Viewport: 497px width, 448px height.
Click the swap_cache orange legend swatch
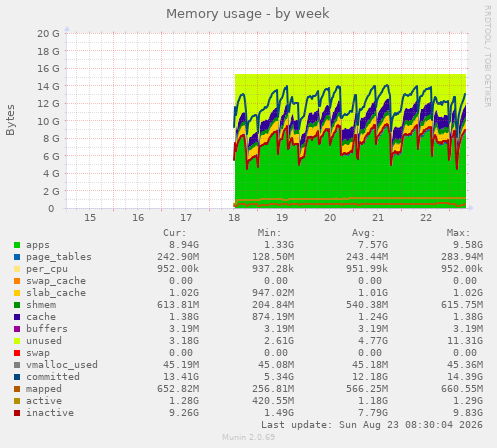17,281
